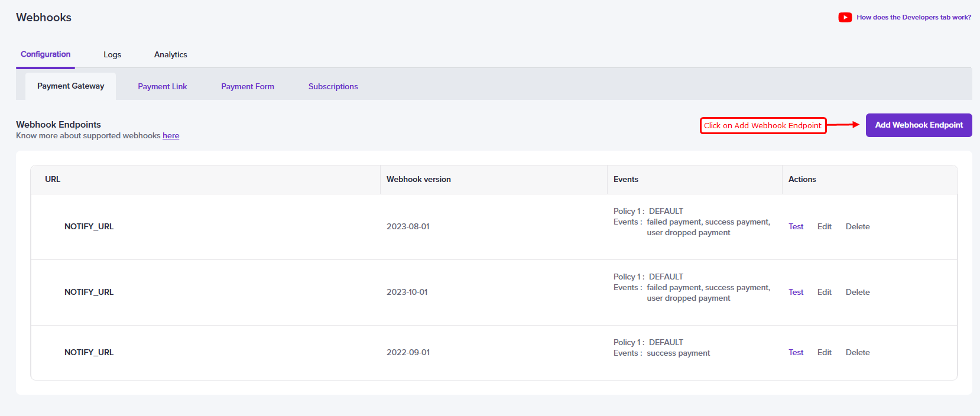The image size is (980, 416).
Task: Delete the 2023-10-01 webhook endpoint
Action: (x=858, y=292)
